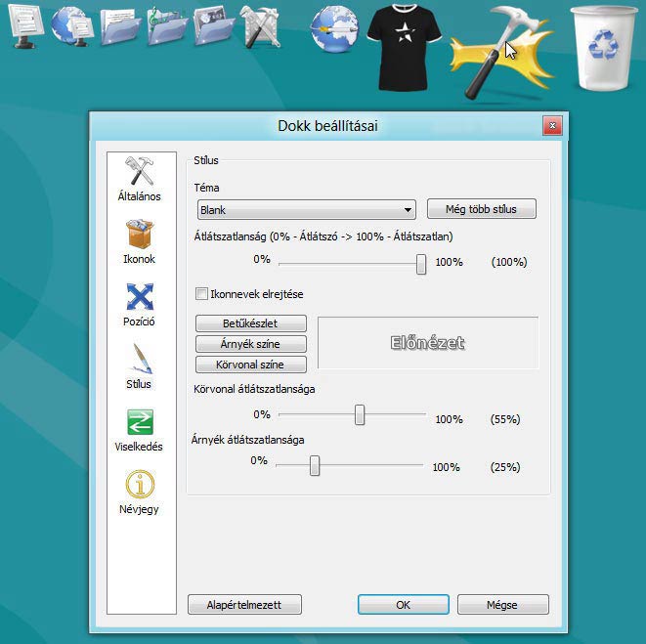
Task: Close the Dokk beállításai dialog
Action: [552, 125]
